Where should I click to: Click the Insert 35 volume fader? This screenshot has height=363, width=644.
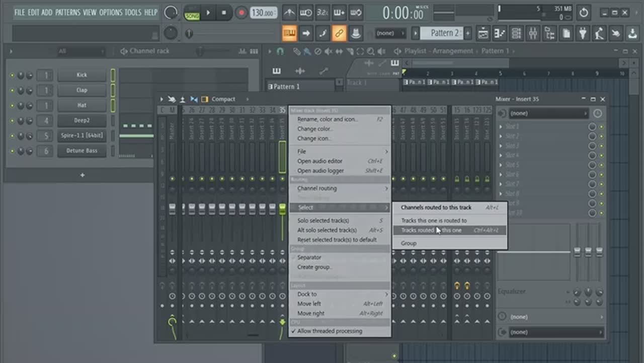pyautogui.click(x=282, y=209)
